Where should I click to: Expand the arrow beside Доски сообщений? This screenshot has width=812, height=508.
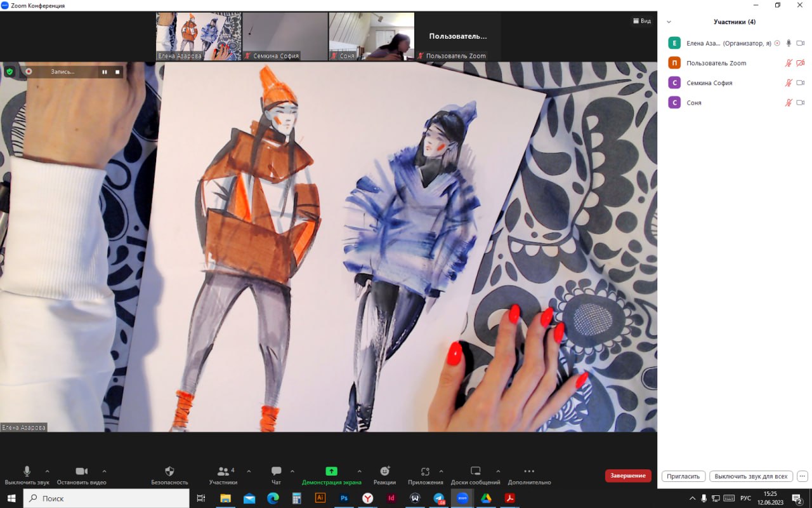point(498,471)
